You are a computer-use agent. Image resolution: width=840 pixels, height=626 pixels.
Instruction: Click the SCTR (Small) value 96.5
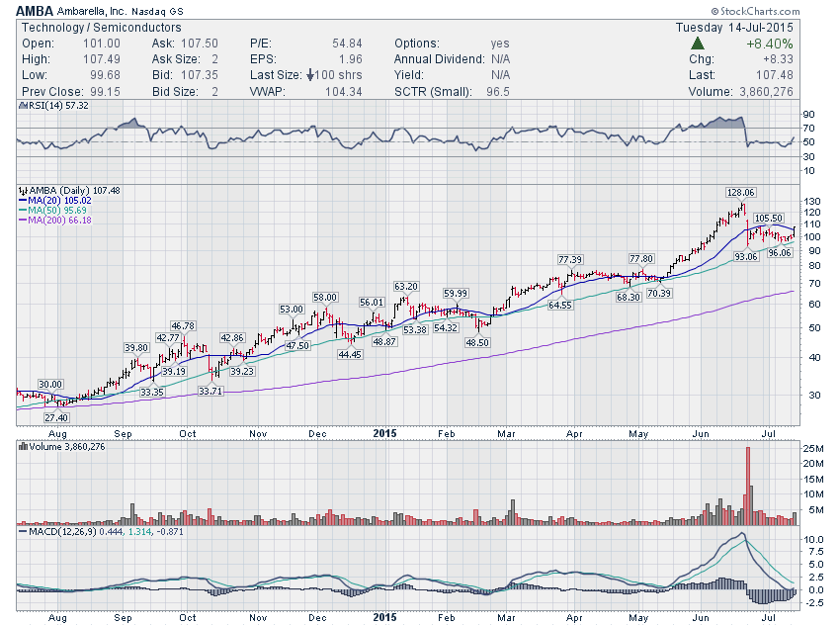(498, 92)
